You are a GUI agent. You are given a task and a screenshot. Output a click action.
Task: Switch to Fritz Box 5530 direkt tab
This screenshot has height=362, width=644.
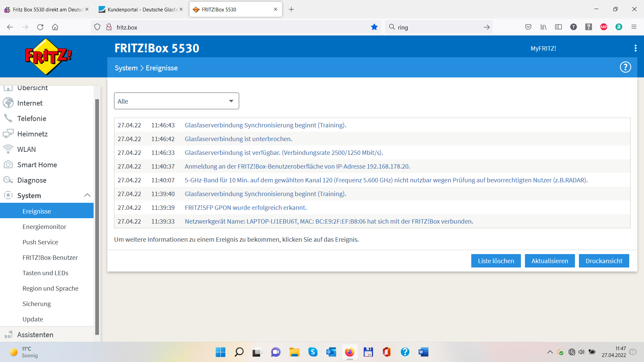pyautogui.click(x=46, y=9)
